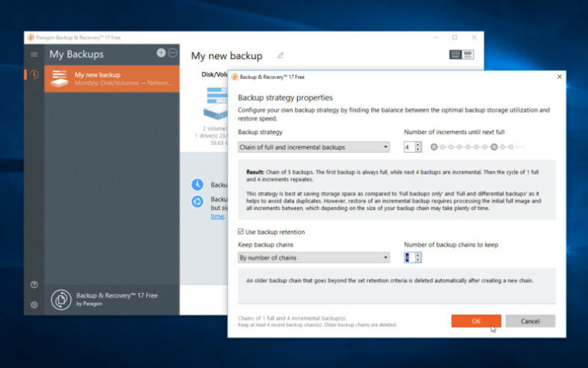
Task: Open settings gear icon in sidebar
Action: (34, 305)
